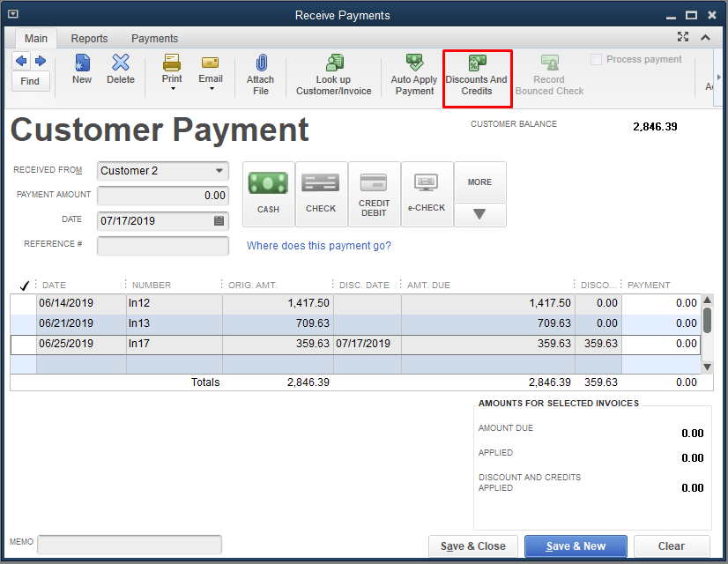Open the Reports tab

coord(89,39)
